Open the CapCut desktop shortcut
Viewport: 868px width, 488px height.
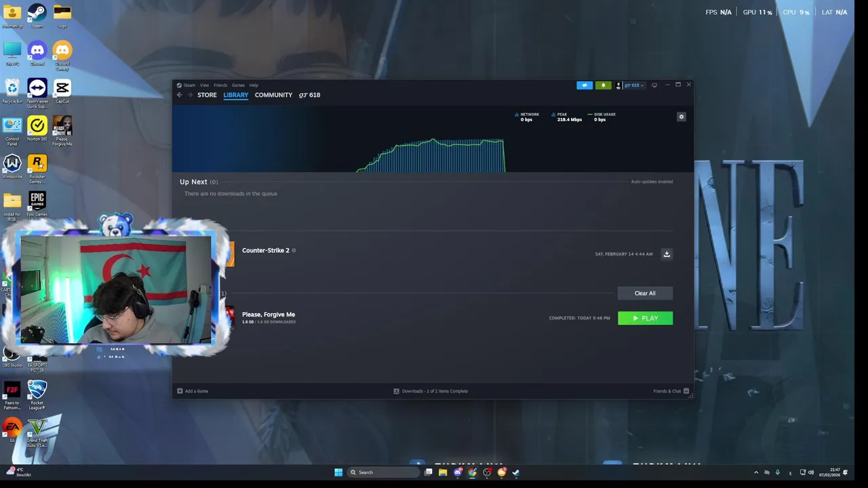pos(62,91)
